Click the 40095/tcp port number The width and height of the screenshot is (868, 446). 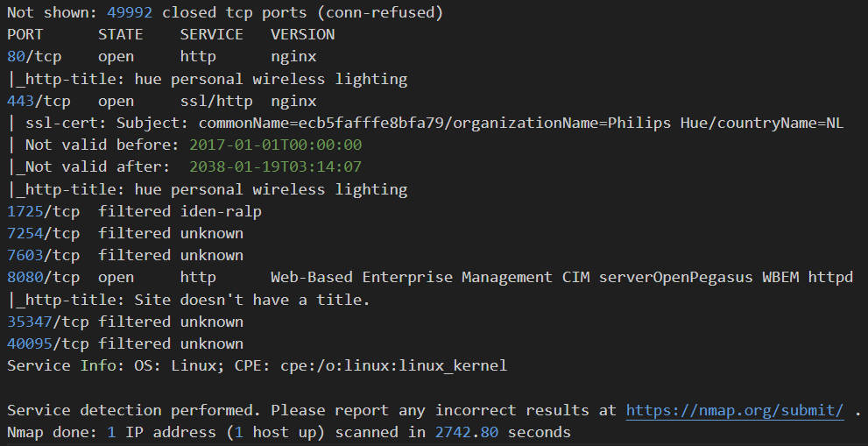point(30,344)
